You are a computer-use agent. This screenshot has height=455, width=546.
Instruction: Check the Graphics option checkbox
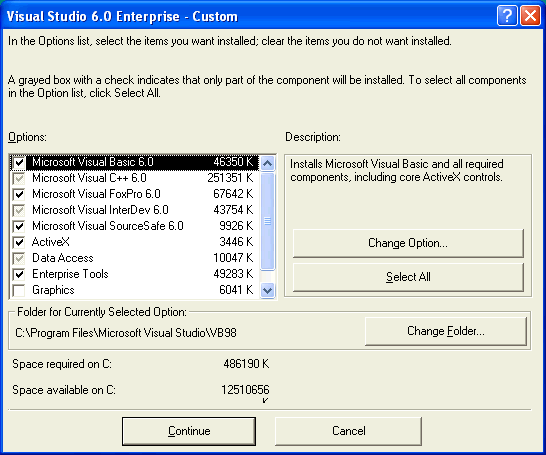coord(19,290)
